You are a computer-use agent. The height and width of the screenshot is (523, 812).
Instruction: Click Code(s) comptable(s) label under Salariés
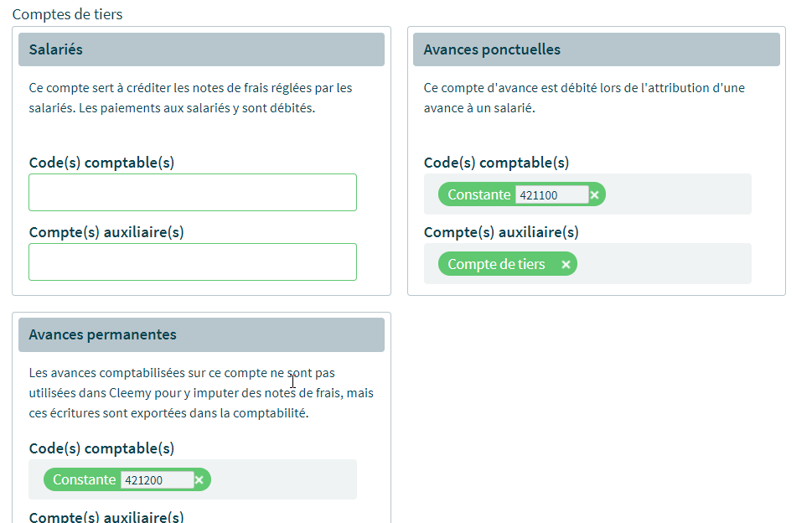(x=101, y=163)
